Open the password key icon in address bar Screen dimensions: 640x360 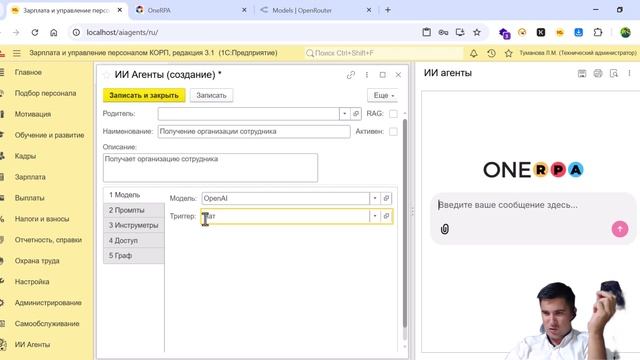pyautogui.click(x=443, y=32)
